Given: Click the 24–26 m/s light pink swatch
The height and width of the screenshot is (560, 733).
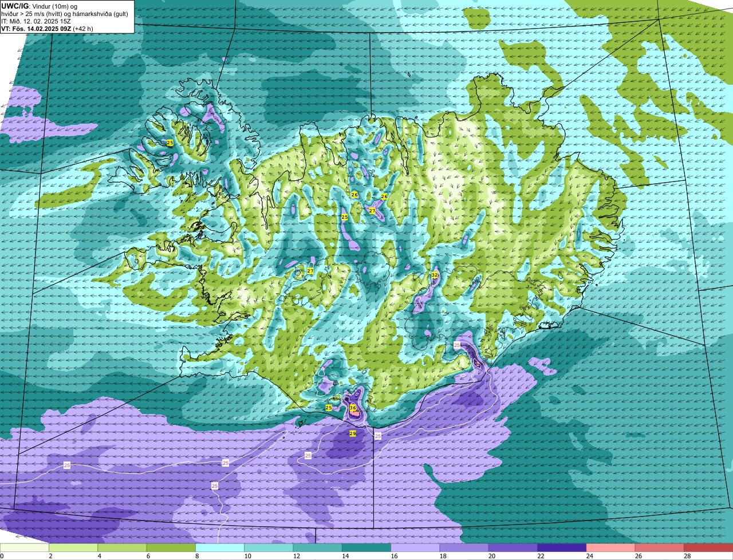Looking at the screenshot, I should click(x=610, y=548).
